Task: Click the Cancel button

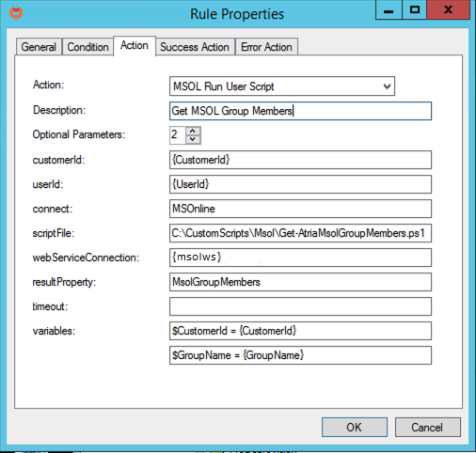Action: coord(428,427)
